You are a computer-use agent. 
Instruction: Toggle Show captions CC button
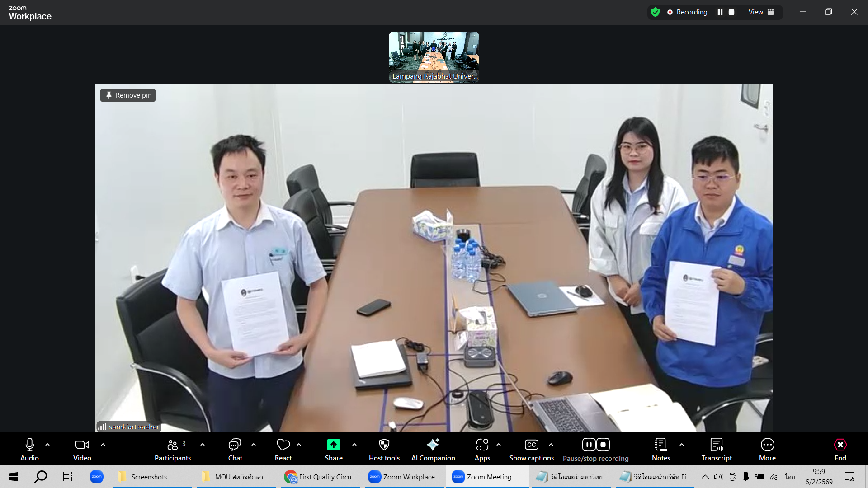tap(531, 445)
